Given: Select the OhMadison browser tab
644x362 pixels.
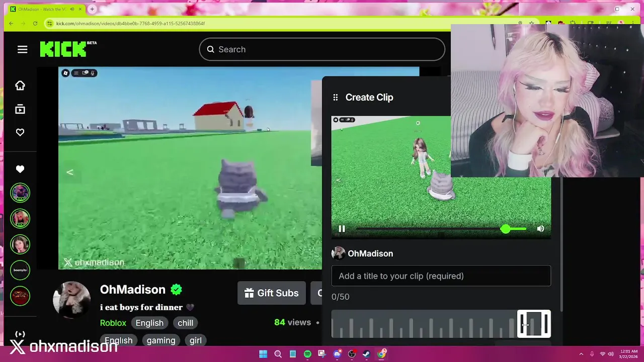Looking at the screenshot, I should click(45, 9).
